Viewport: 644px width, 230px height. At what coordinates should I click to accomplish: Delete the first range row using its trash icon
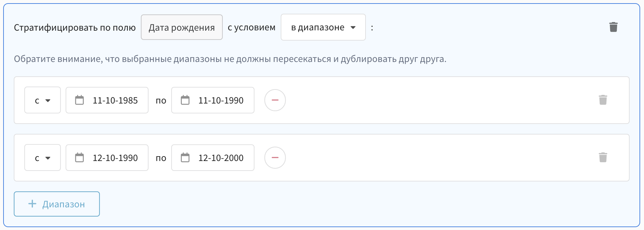[x=603, y=100]
